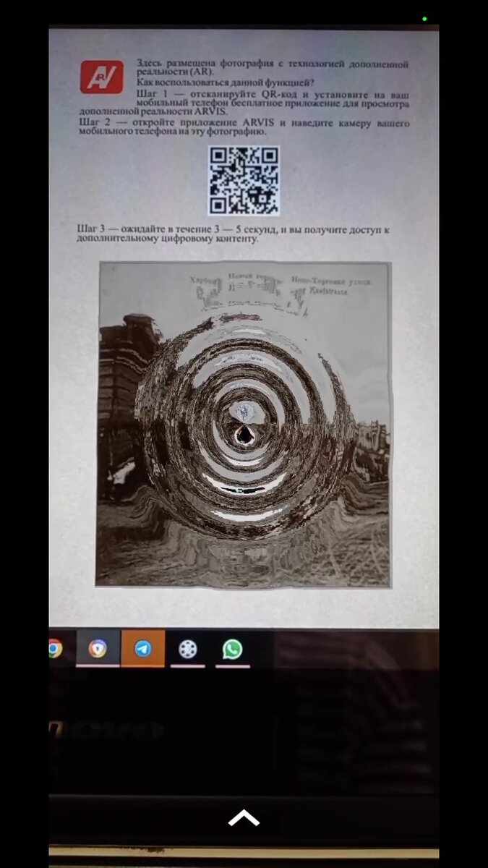This screenshot has height=868, width=488.
Task: Tap the AR swirl photograph
Action: click(x=244, y=425)
